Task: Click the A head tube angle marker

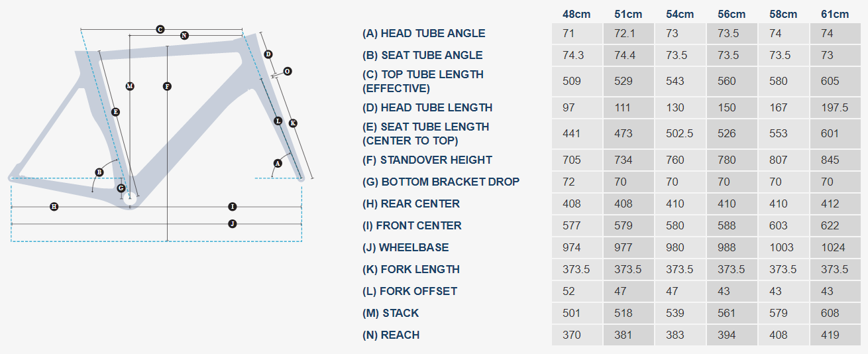Action: coord(278,163)
